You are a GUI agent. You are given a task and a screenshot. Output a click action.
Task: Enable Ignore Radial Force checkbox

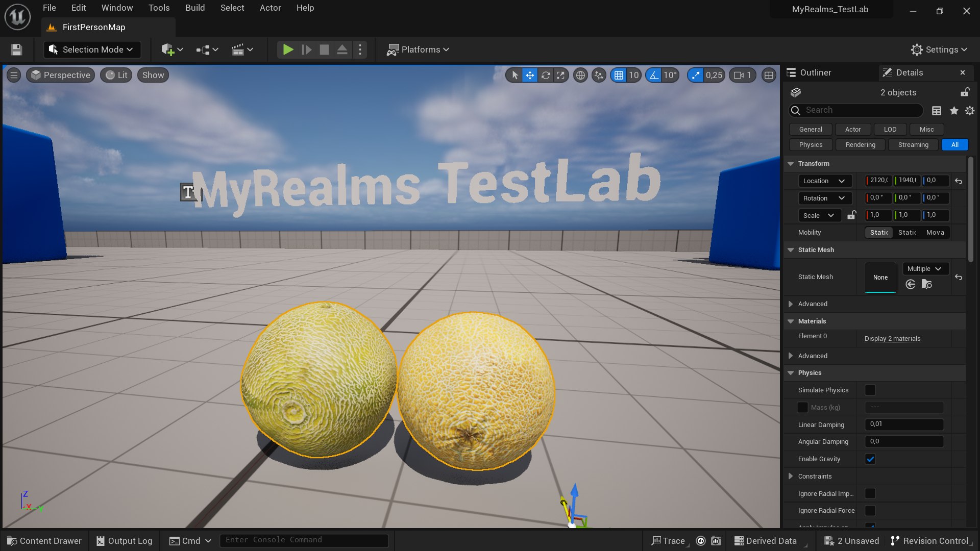tap(870, 511)
